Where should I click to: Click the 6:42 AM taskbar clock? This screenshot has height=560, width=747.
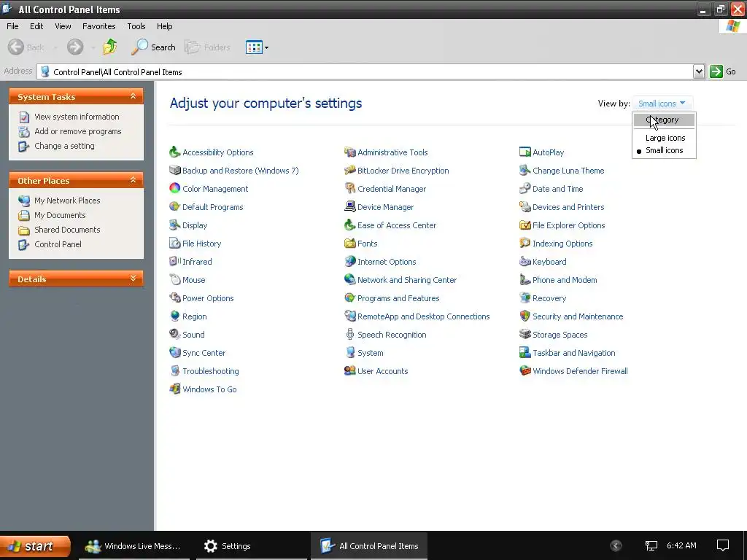(x=681, y=545)
